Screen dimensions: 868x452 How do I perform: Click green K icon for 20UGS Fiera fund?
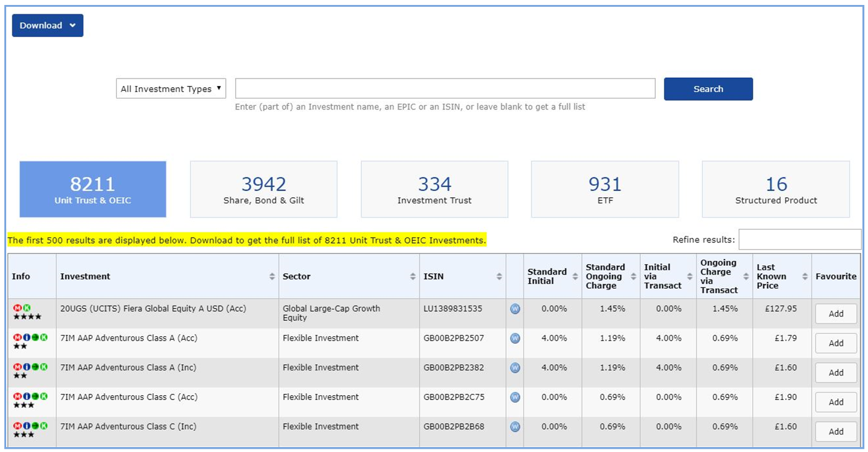coord(27,308)
